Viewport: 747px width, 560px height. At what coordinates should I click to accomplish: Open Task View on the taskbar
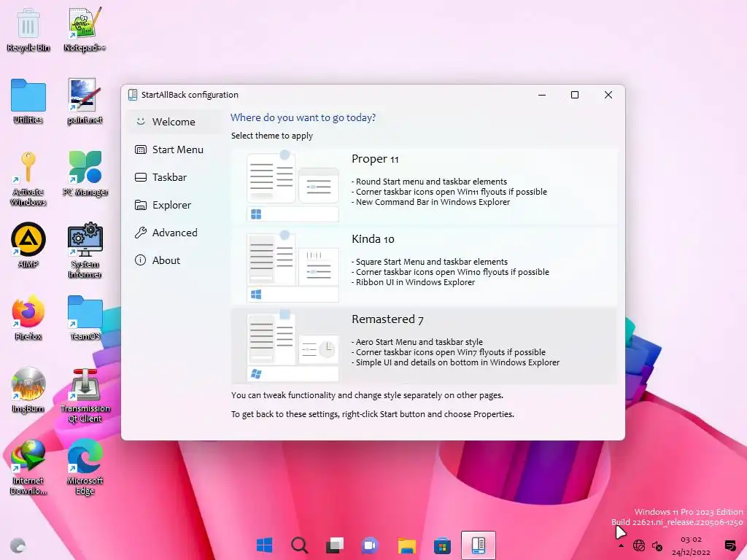[x=335, y=545]
